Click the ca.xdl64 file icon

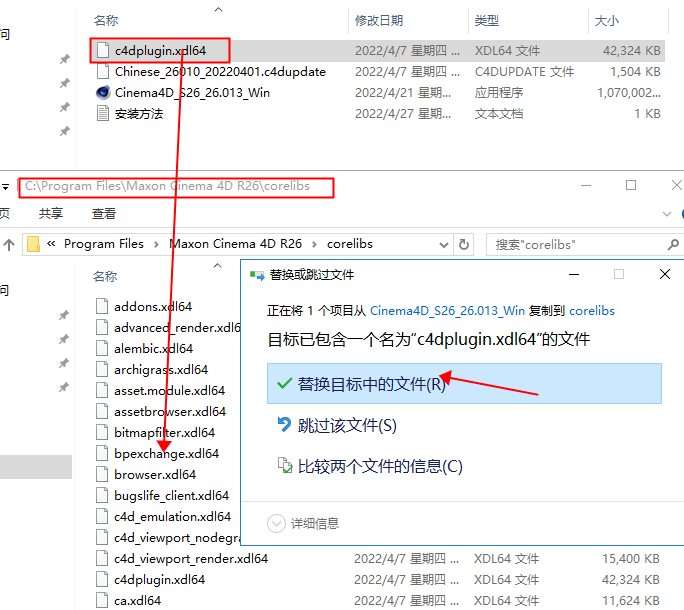[x=102, y=600]
